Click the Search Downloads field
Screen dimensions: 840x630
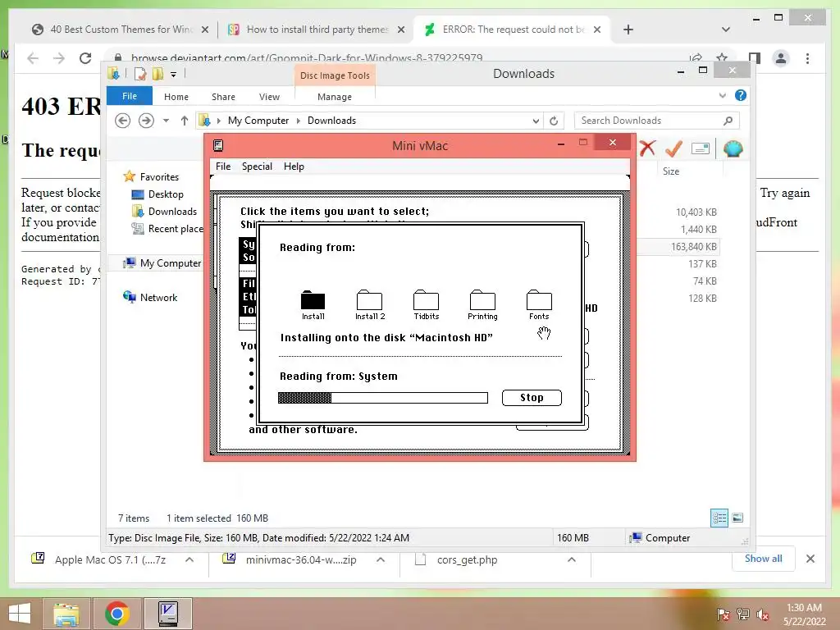(x=656, y=121)
